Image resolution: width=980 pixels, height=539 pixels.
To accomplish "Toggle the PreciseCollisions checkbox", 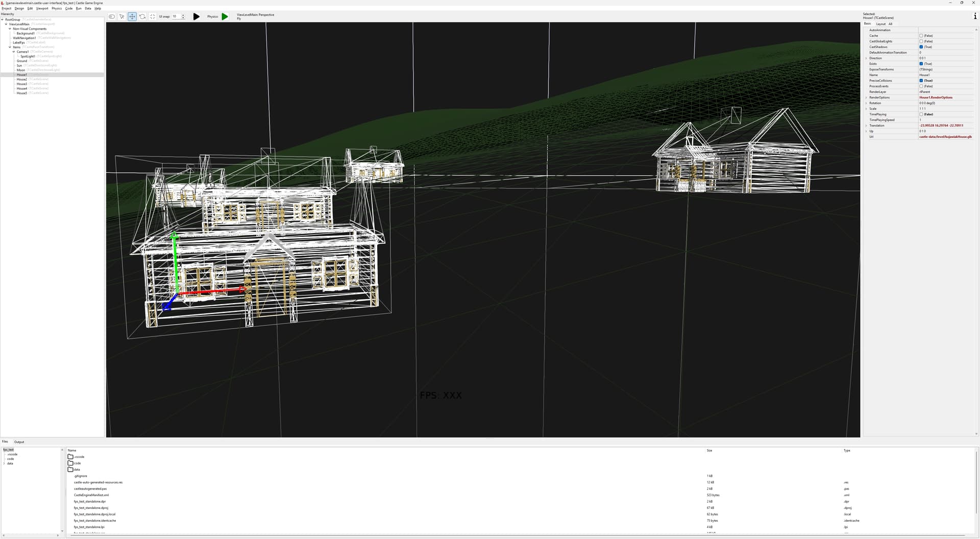I will click(x=921, y=81).
